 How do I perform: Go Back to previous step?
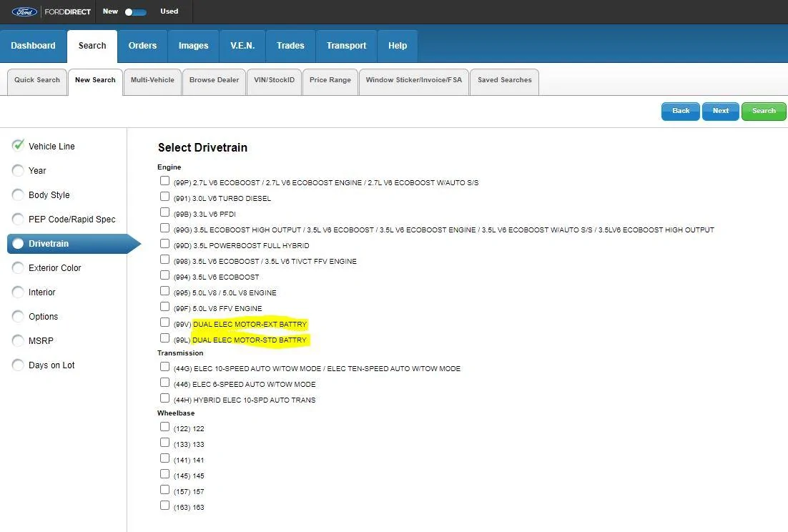click(x=681, y=111)
